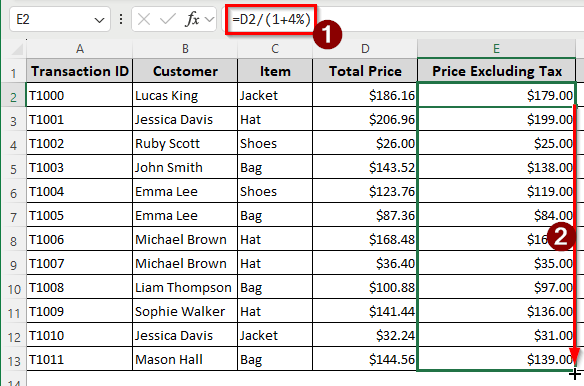This screenshot has width=584, height=386.
Task: Click the Customer header cell
Action: pyautogui.click(x=185, y=71)
